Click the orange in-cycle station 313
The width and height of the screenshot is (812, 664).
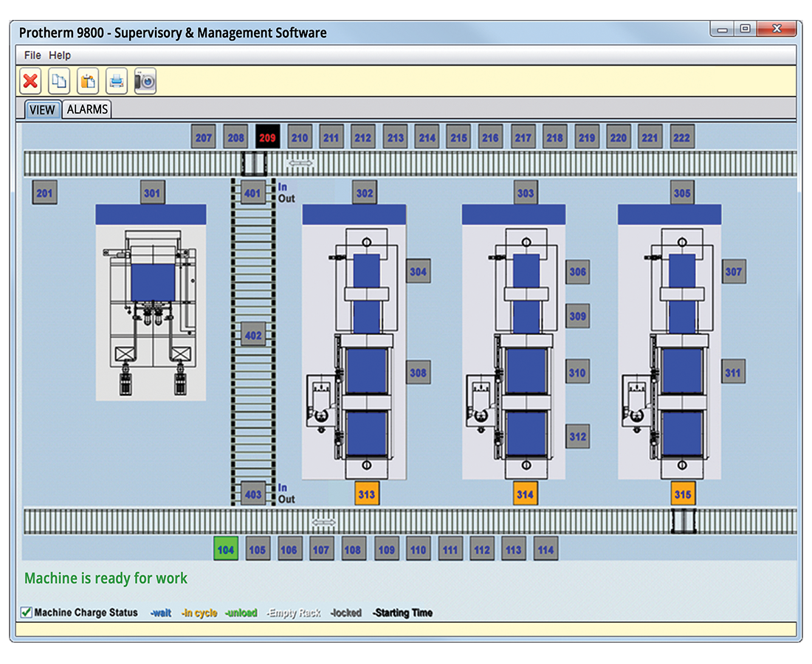[366, 494]
